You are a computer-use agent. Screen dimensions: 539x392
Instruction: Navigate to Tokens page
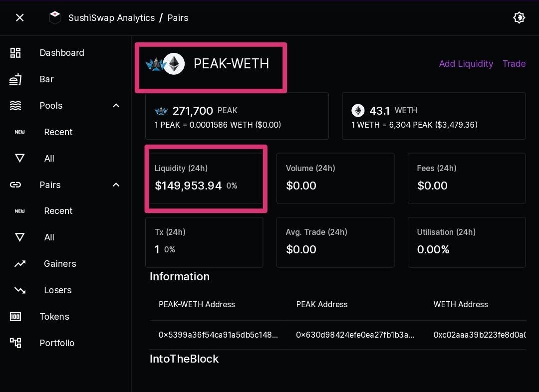(x=54, y=316)
